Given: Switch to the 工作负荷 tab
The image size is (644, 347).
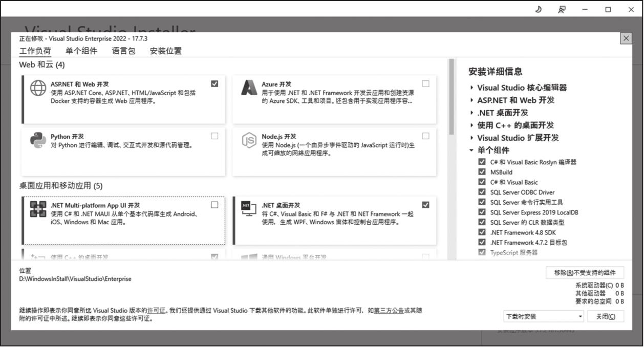Looking at the screenshot, I should point(35,51).
